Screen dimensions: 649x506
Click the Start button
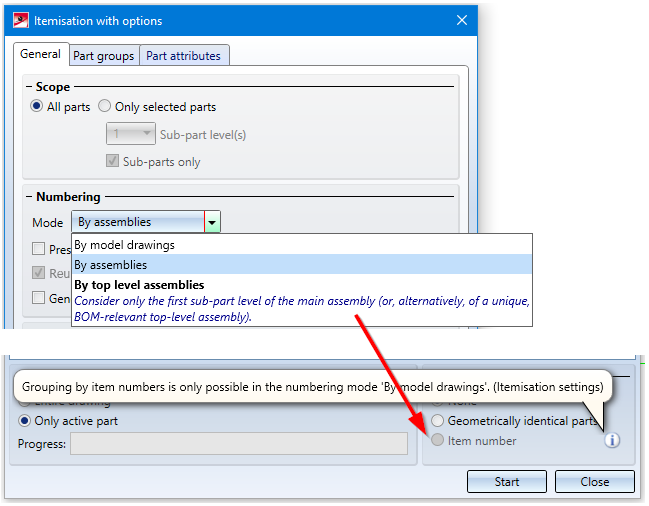[x=507, y=482]
